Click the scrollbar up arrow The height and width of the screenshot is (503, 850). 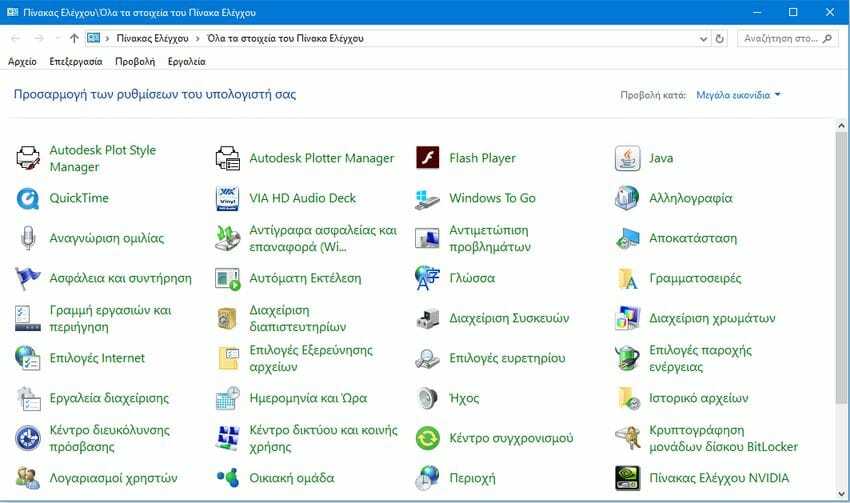coord(841,126)
